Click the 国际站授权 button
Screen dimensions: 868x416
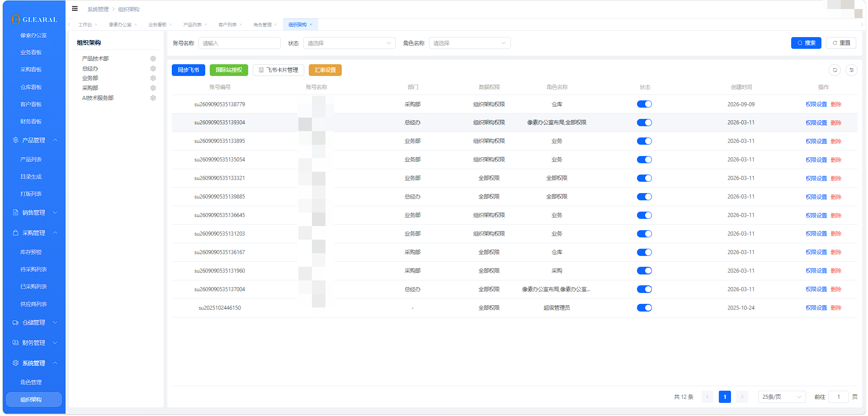(x=229, y=70)
